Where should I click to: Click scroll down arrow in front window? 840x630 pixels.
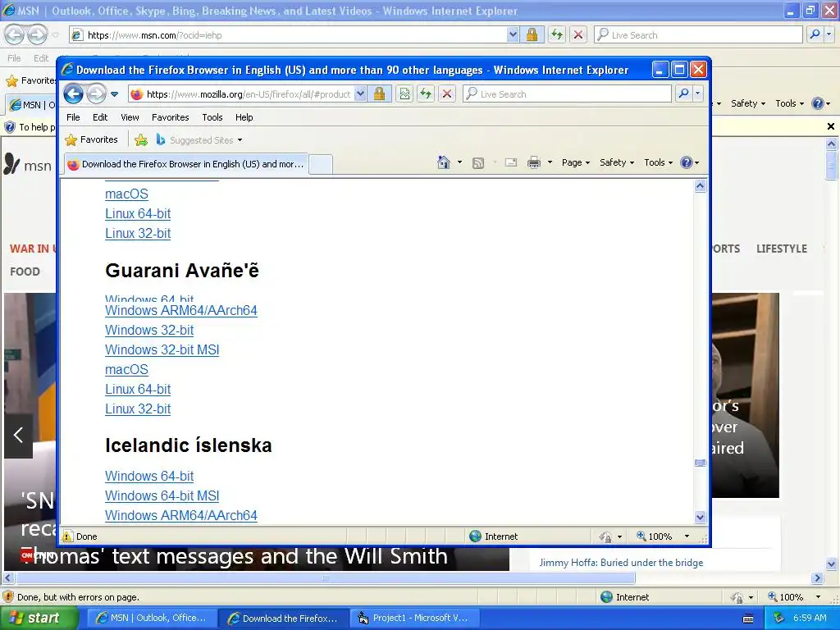tap(701, 518)
